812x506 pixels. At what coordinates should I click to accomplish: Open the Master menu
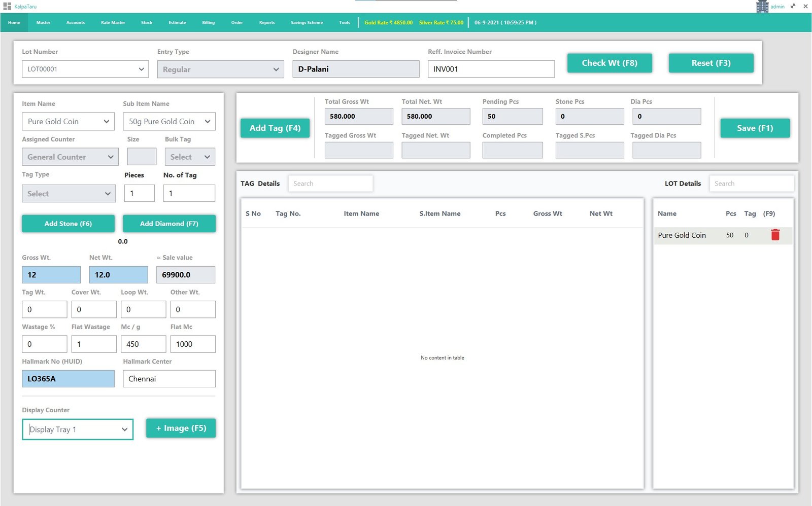tap(43, 22)
